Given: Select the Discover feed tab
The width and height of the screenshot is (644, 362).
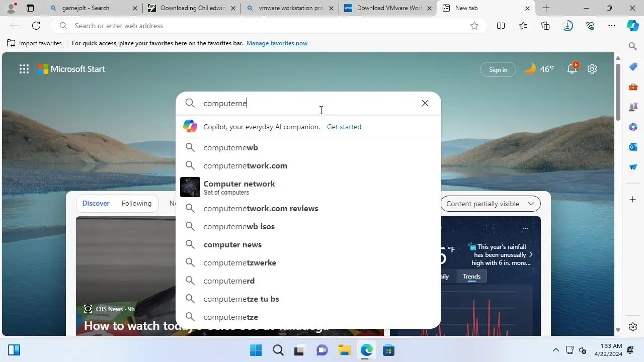Looking at the screenshot, I should tap(96, 204).
